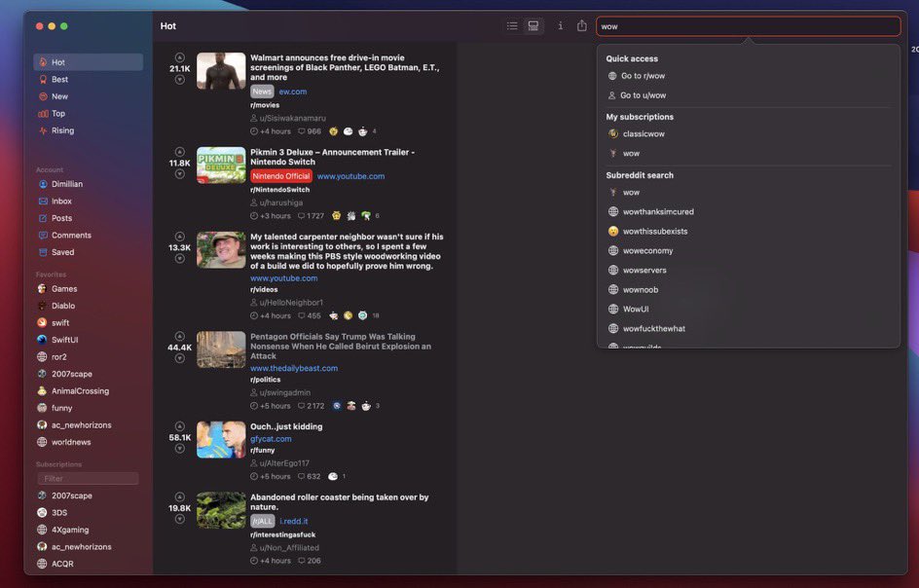Upvote the Pentagon Officials post
The width and height of the screenshot is (919, 588).
click(180, 336)
